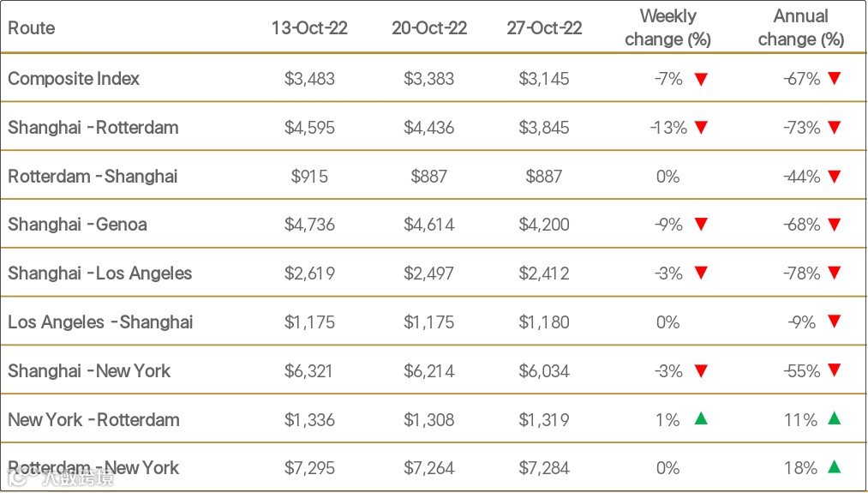The image size is (868, 493).
Task: Click the $7,264 value in Rotterdam-New York row
Action: point(428,468)
